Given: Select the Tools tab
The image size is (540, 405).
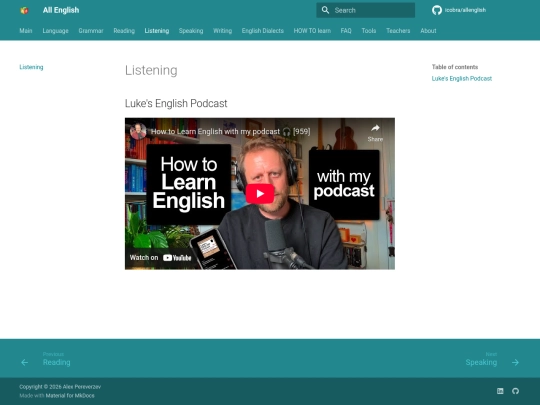Looking at the screenshot, I should [x=369, y=31].
